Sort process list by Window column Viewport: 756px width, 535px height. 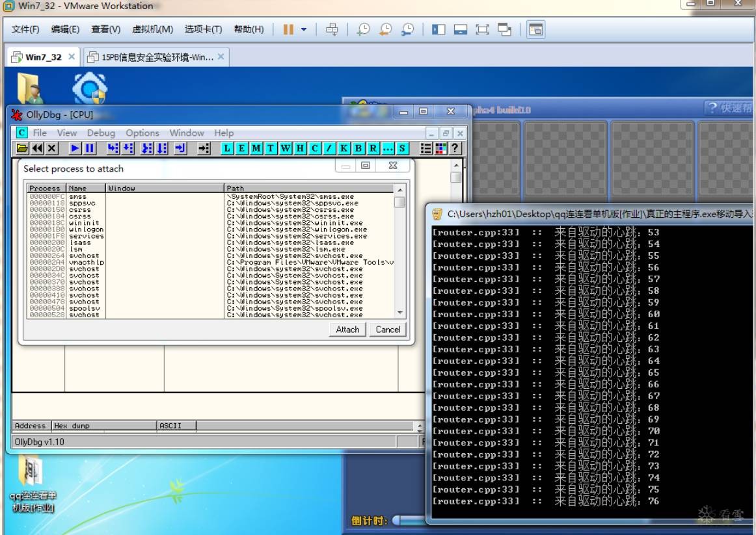tap(165, 189)
